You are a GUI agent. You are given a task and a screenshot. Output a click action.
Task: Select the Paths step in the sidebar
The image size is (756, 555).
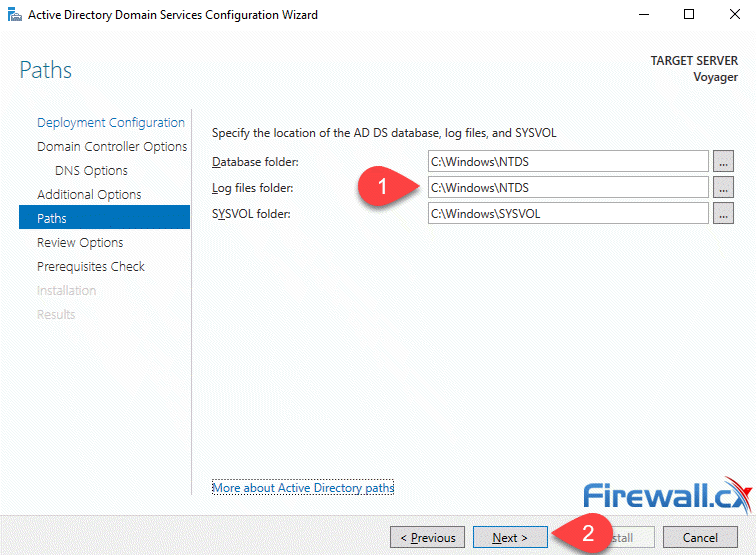tap(105, 217)
